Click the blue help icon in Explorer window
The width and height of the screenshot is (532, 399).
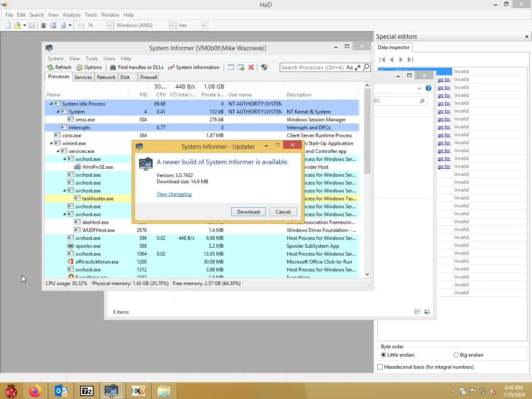(429, 88)
